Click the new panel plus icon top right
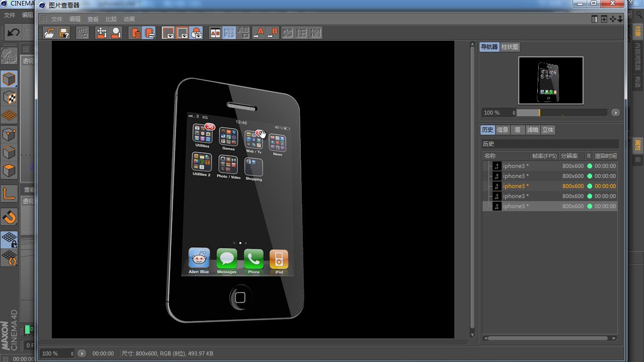Screen dimensions: 644x362 (604, 19)
